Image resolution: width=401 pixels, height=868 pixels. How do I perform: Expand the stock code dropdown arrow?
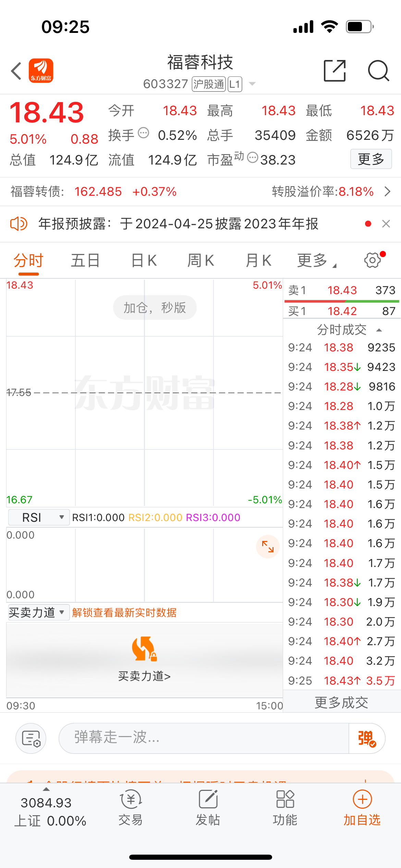(x=252, y=84)
